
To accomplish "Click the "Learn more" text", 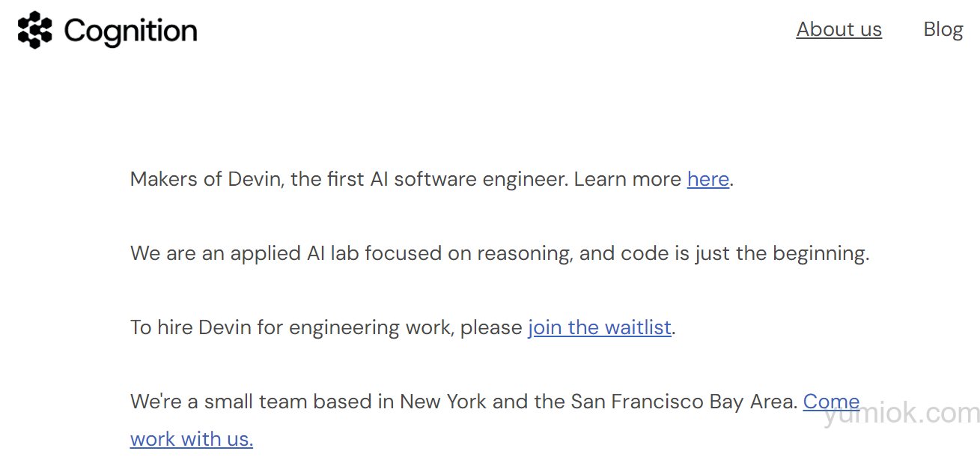I will coord(628,179).
